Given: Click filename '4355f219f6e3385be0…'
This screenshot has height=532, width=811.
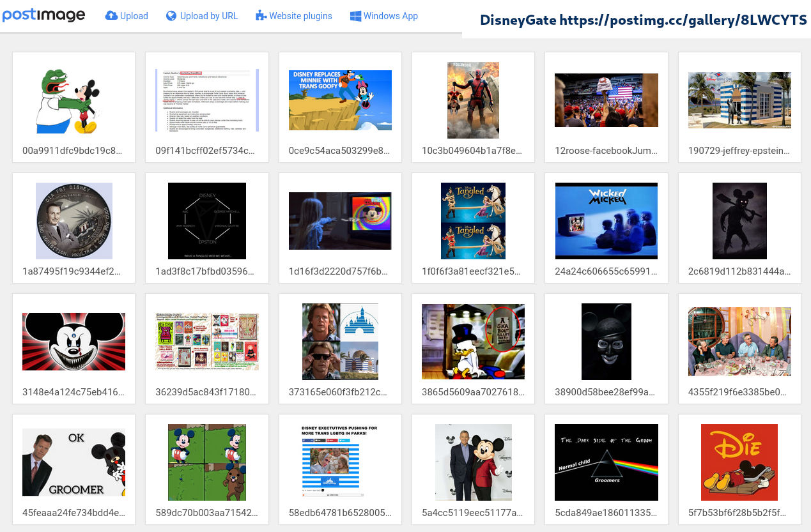Looking at the screenshot, I should pos(738,392).
